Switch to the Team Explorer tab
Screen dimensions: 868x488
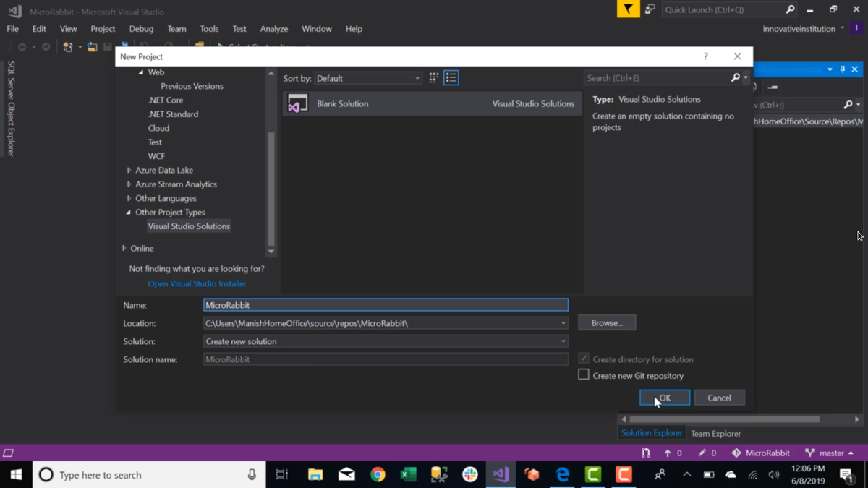715,434
